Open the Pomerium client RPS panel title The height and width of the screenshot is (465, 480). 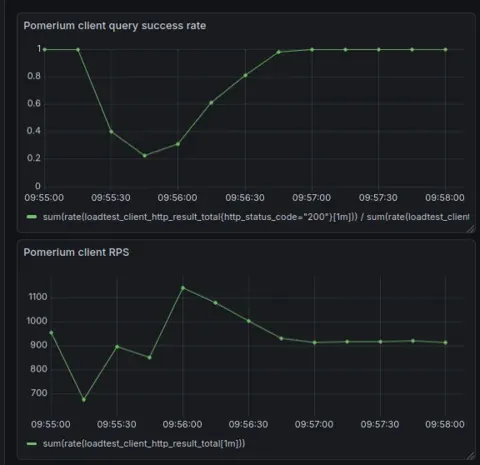(x=76, y=252)
